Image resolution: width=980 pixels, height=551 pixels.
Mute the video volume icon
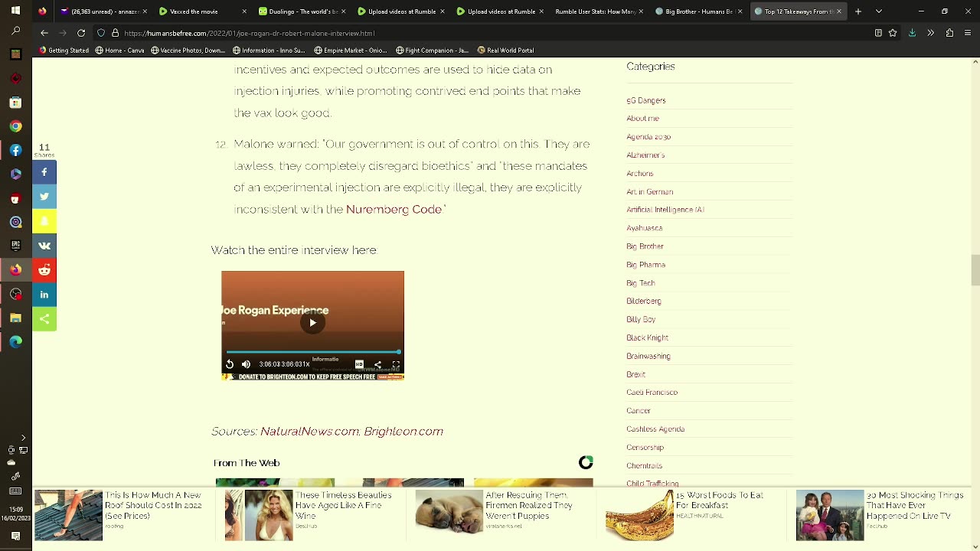coord(246,364)
